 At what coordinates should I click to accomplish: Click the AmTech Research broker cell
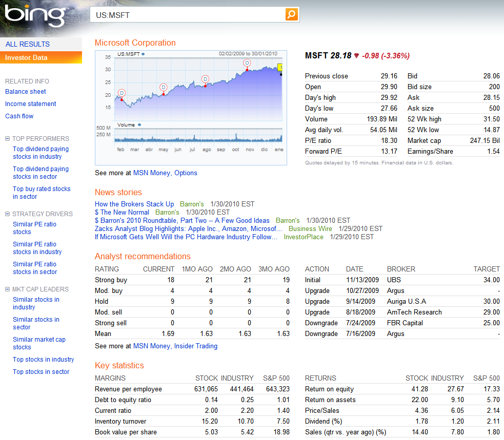click(414, 312)
